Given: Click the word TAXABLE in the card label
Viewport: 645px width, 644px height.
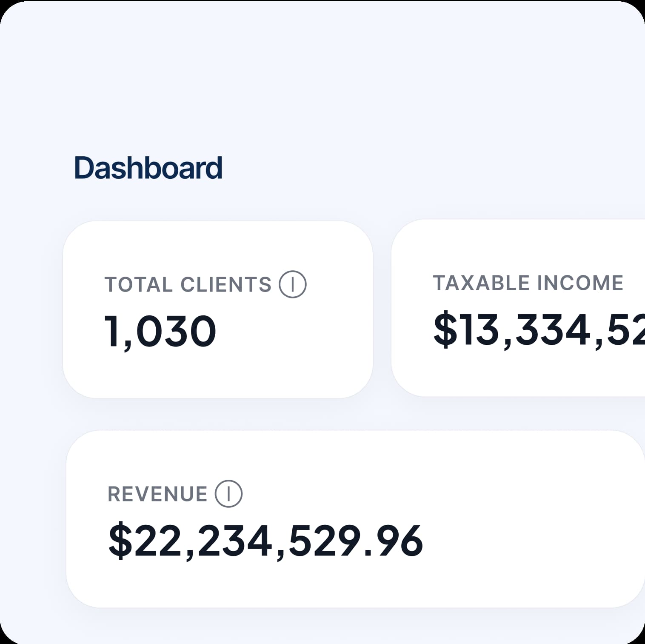Looking at the screenshot, I should (x=481, y=283).
